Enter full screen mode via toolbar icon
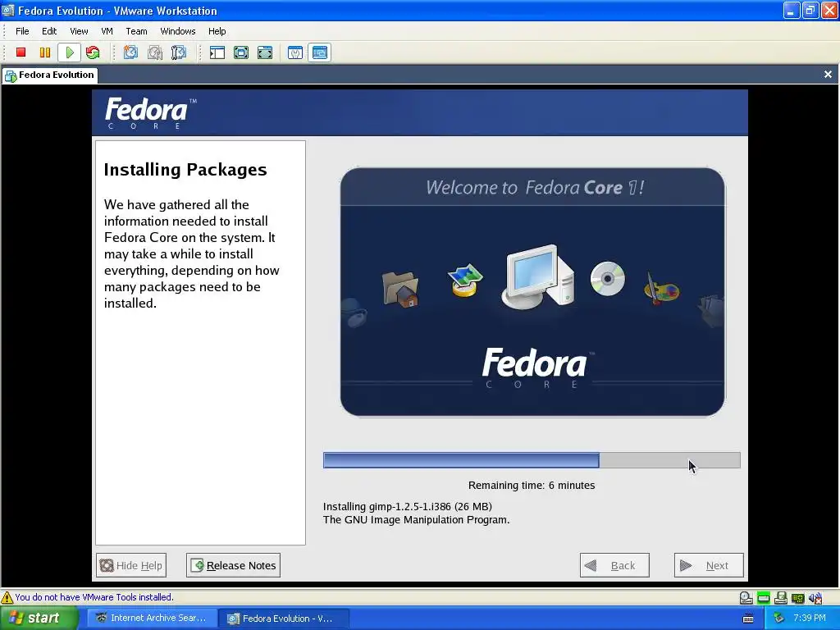Image resolution: width=840 pixels, height=630 pixels. (265, 52)
